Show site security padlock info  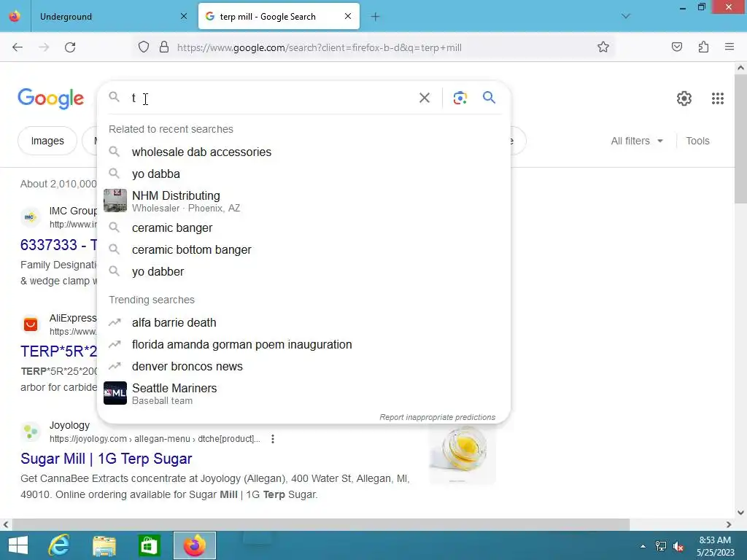[164, 47]
